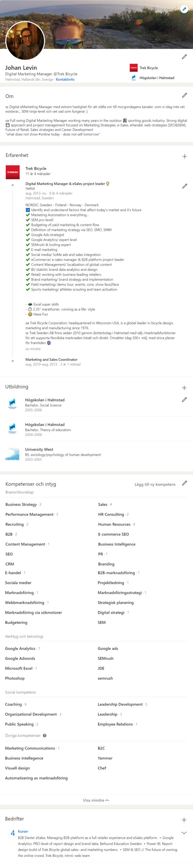Open the profile photo thumbnail
193x868 pixels.
click(x=25, y=40)
